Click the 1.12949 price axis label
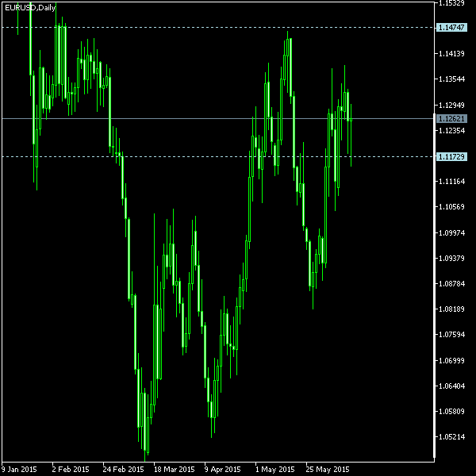Image resolution: width=476 pixels, height=476 pixels. 451,105
